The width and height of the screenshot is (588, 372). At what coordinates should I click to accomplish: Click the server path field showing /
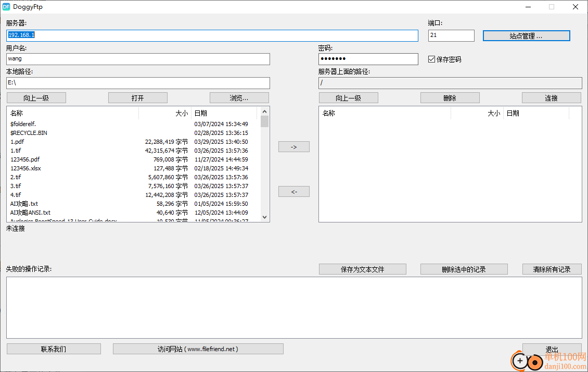450,83
